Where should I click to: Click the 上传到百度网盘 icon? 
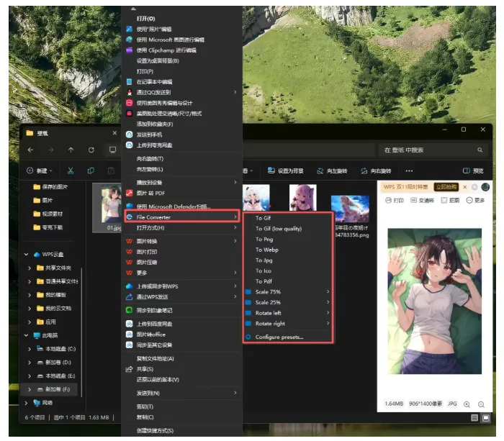(x=129, y=324)
